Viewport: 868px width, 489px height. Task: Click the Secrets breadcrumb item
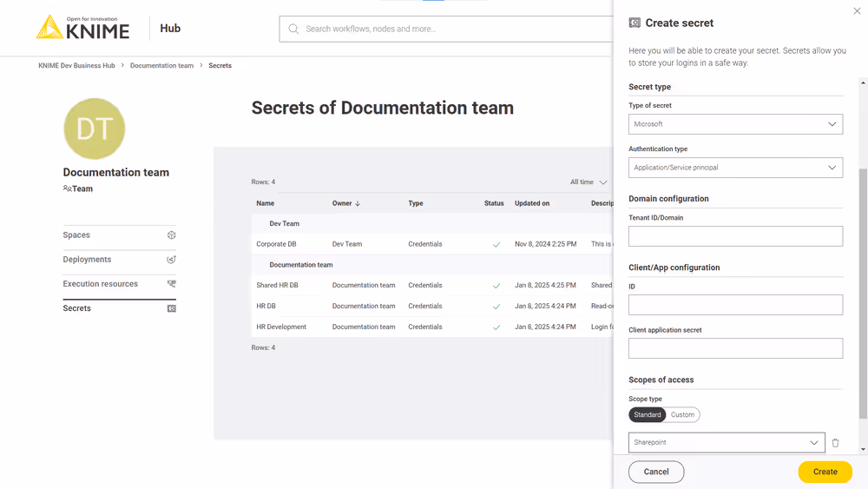coord(220,65)
